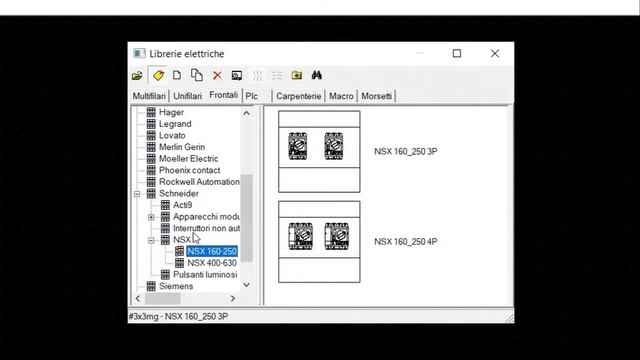Image resolution: width=640 pixels, height=360 pixels.
Task: Open the Plc tab
Action: pyautogui.click(x=252, y=96)
